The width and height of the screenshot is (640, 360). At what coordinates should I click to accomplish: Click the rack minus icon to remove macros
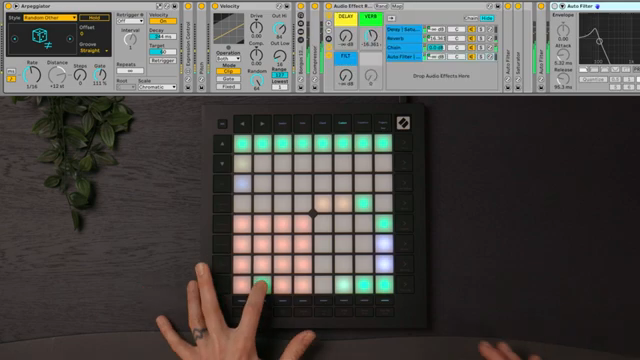pos(329,31)
